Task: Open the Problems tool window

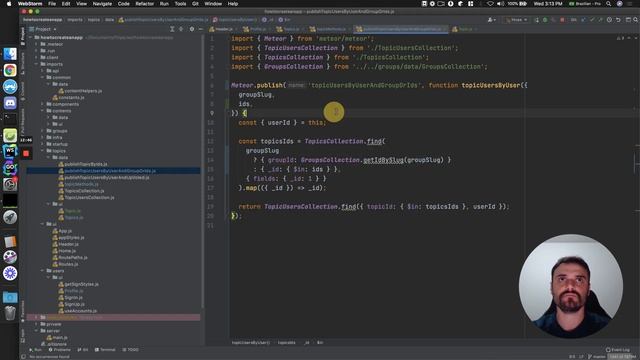Action: [60, 350]
